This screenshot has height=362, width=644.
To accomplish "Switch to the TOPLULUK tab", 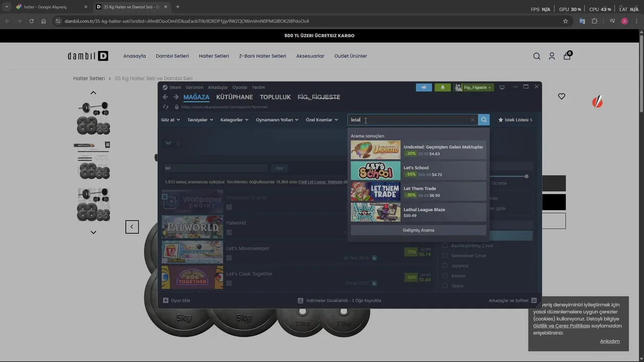I will [x=275, y=97].
